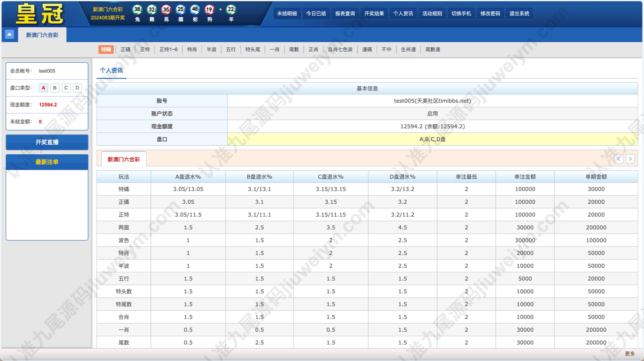Go to next lottery tab with right chevron

click(x=630, y=159)
